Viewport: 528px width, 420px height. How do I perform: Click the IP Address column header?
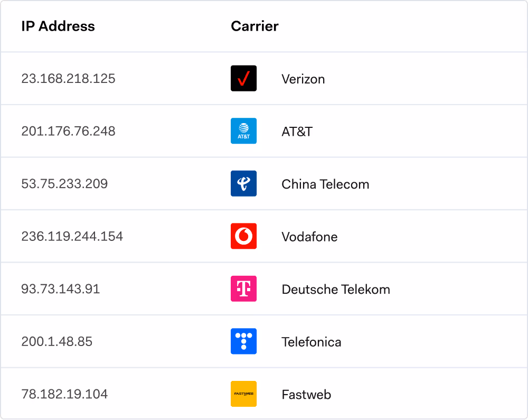click(x=59, y=26)
